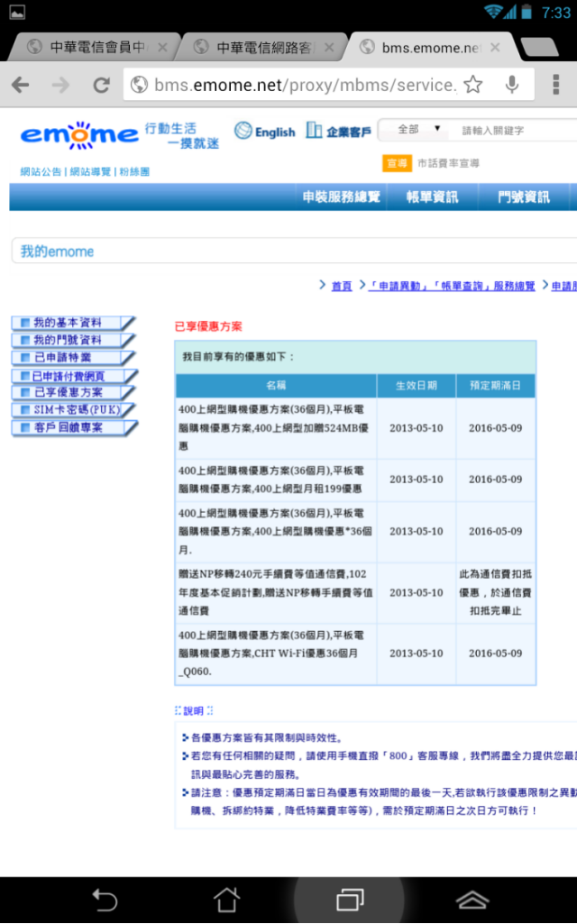Screen dimensions: 577x924
Task: Close the 中華電信會員中 tab
Action: pyautogui.click(x=162, y=47)
